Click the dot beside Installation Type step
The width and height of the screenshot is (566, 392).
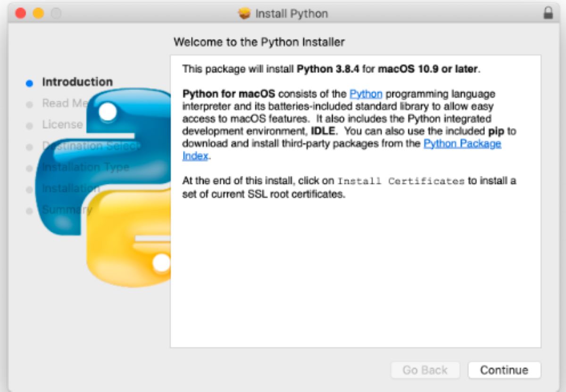point(29,167)
